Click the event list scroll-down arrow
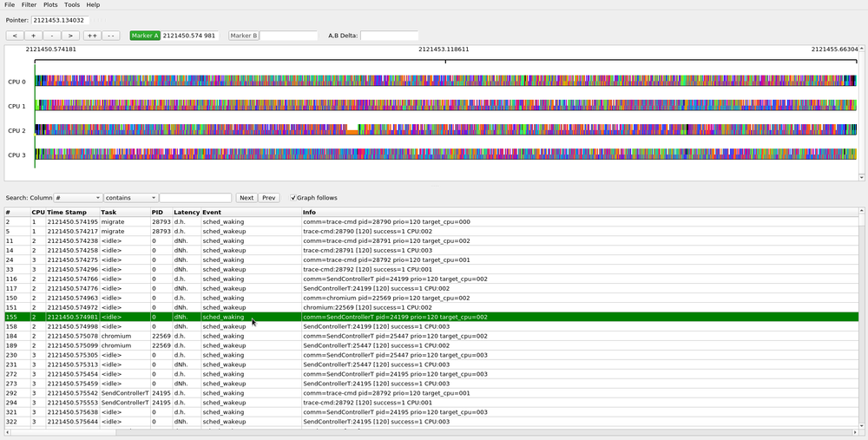 tap(861, 425)
